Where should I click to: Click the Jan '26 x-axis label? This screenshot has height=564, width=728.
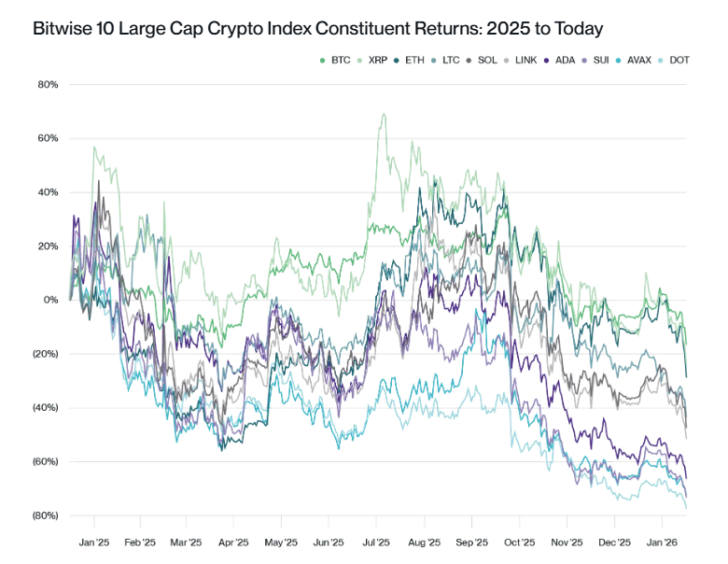coord(662,542)
